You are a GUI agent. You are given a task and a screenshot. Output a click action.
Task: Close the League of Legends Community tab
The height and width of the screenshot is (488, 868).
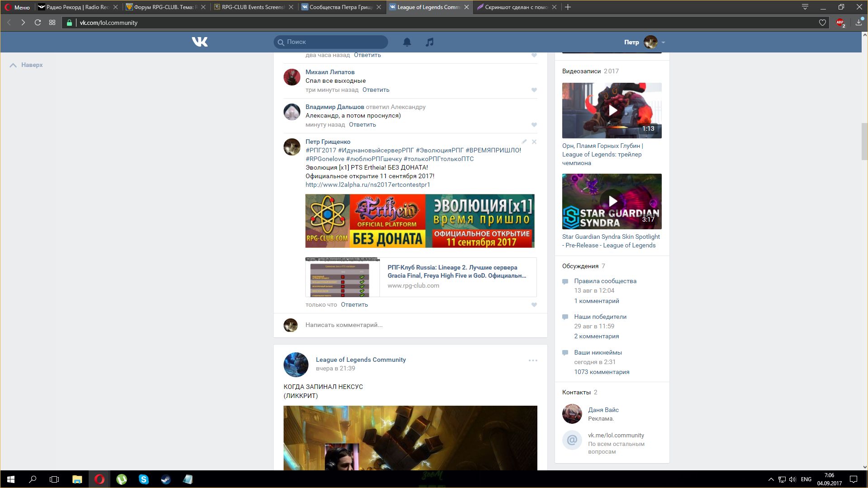[x=466, y=7]
